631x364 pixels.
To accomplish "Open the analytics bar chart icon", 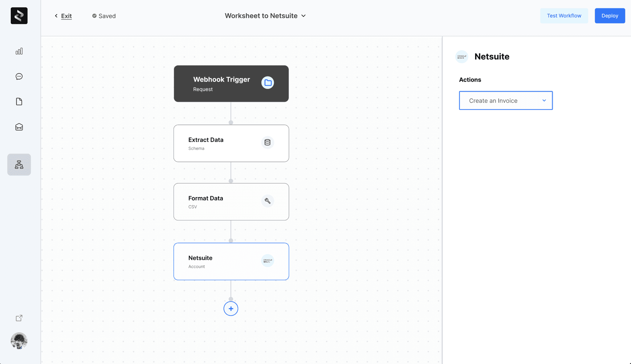I will pyautogui.click(x=19, y=51).
